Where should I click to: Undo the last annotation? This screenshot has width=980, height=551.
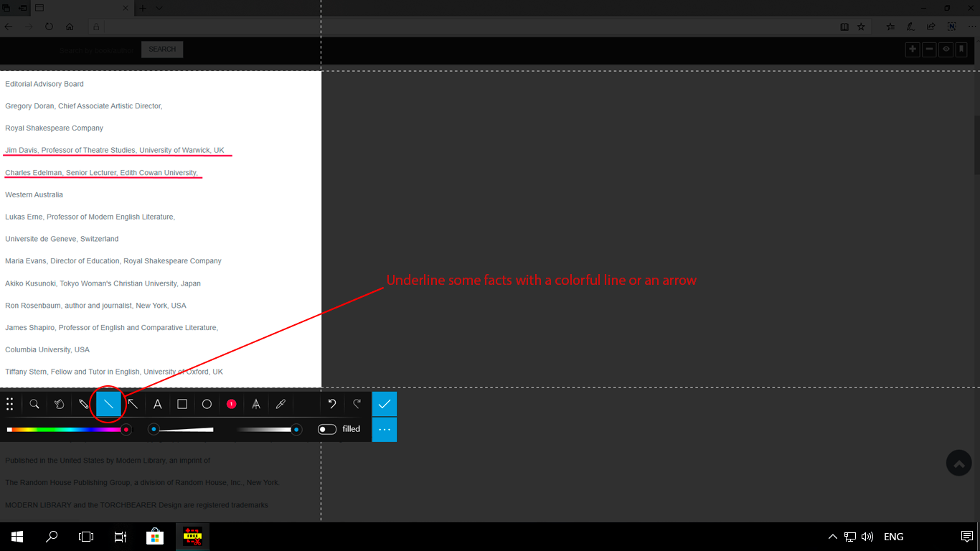(x=331, y=404)
